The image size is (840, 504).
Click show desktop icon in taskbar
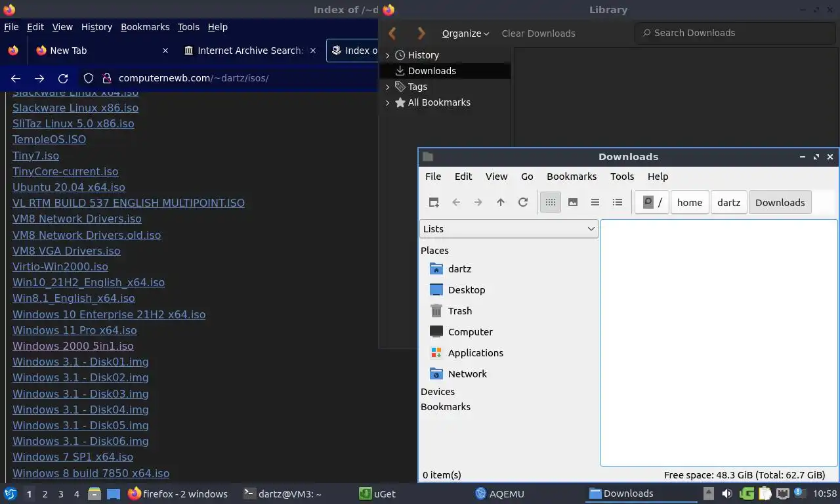114,493
